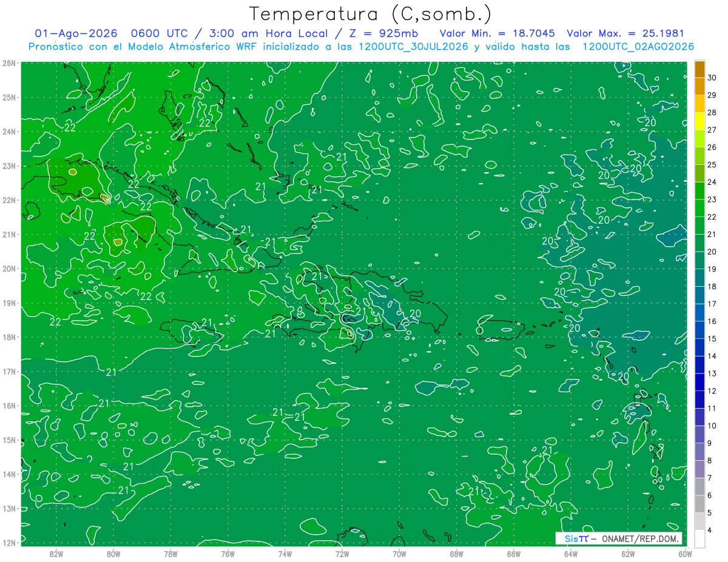Click color scale label '4'
The image size is (728, 562).
click(x=710, y=530)
